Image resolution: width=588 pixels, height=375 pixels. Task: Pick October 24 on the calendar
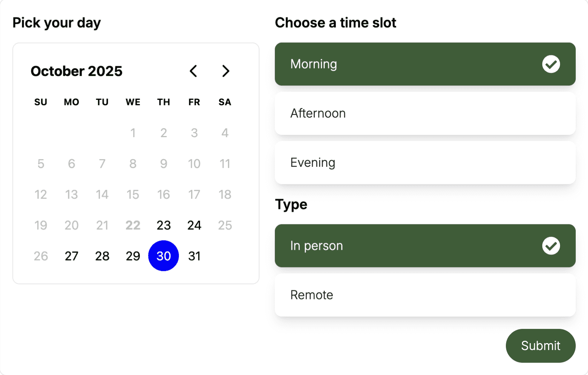point(194,225)
